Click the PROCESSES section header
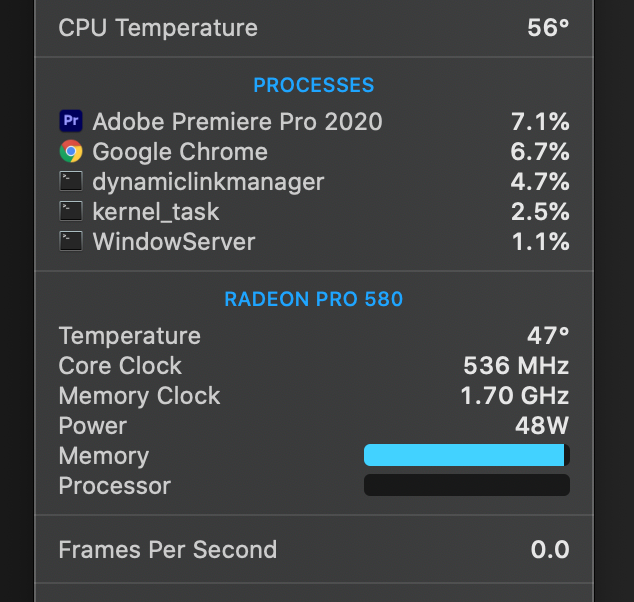Viewport: 634px width, 602px height. click(314, 85)
